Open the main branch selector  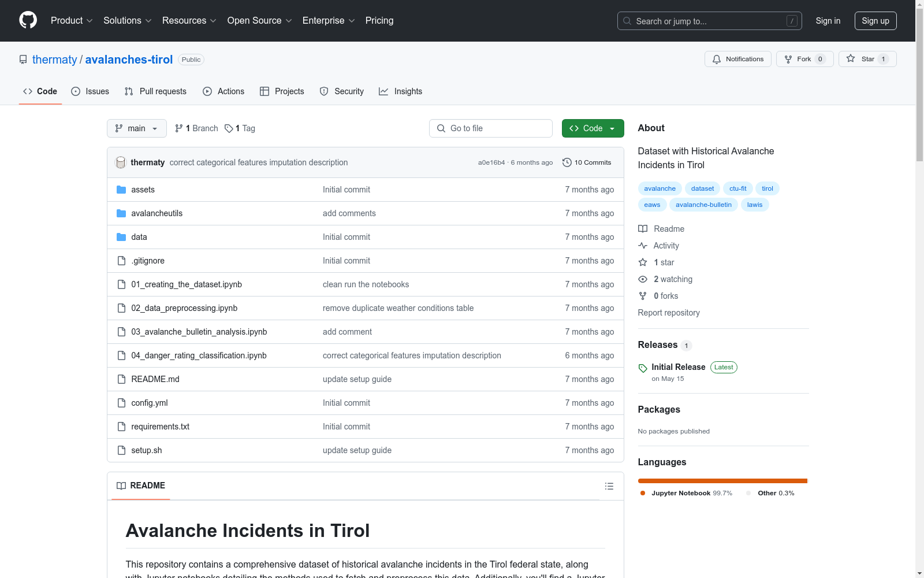point(137,128)
